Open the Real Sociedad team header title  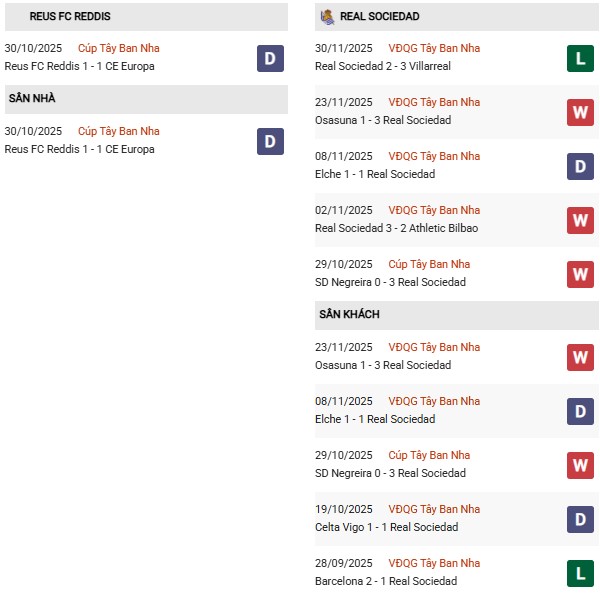pyautogui.click(x=379, y=17)
